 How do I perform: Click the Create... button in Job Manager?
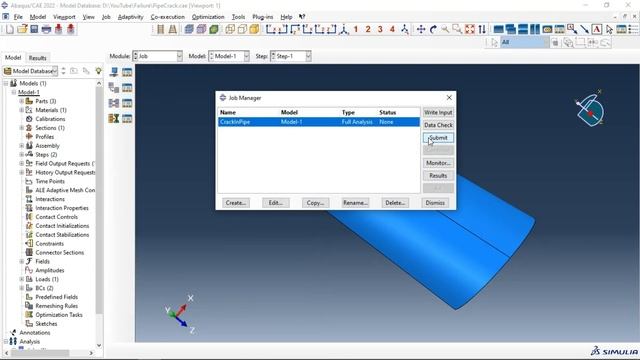click(x=236, y=202)
